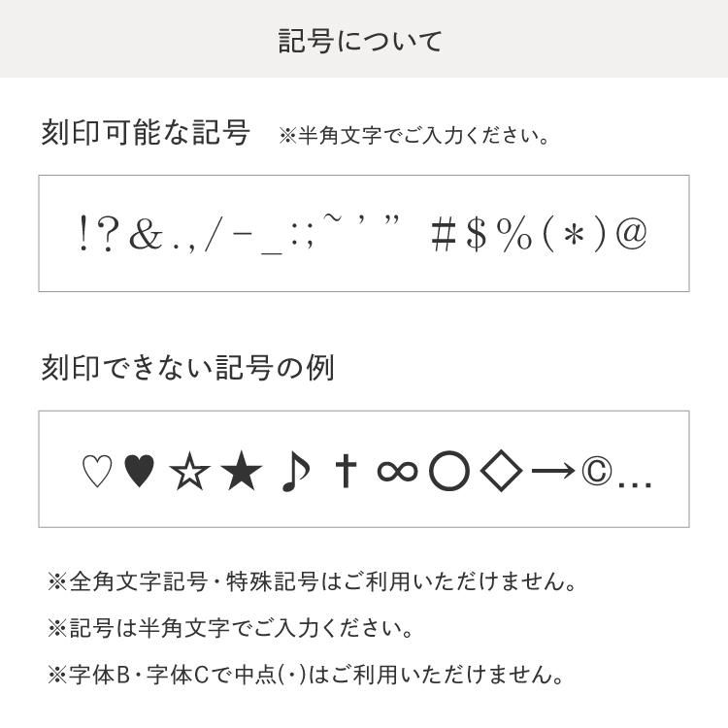Click the at sign symbol

(x=631, y=234)
